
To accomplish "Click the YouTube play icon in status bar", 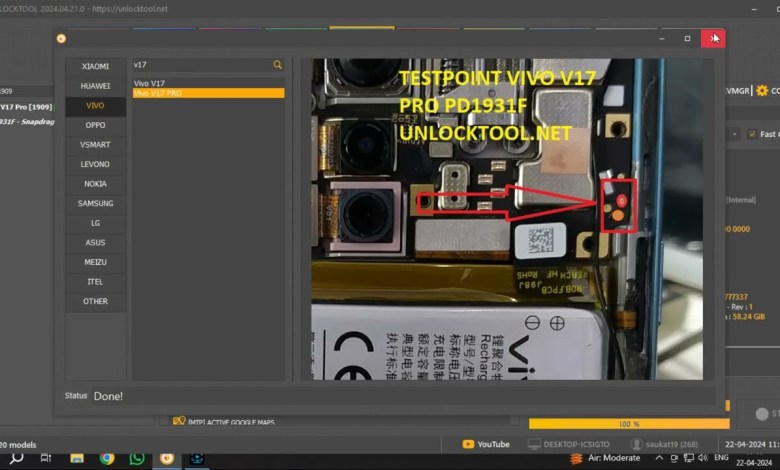I will (468, 444).
